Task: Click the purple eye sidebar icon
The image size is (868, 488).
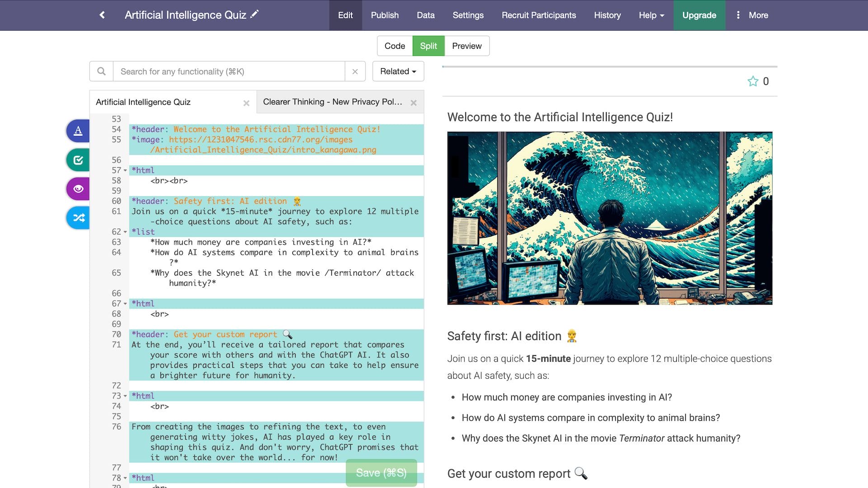Action: [x=78, y=189]
